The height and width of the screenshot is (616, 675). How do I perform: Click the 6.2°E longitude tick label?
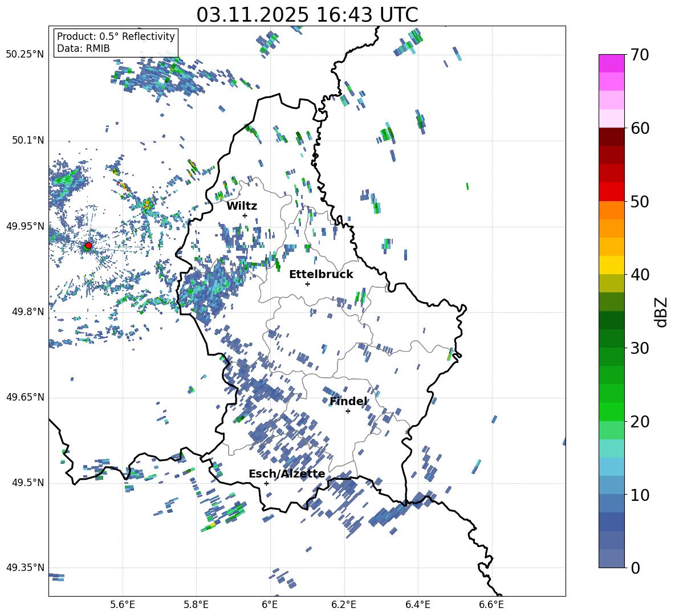tap(344, 604)
